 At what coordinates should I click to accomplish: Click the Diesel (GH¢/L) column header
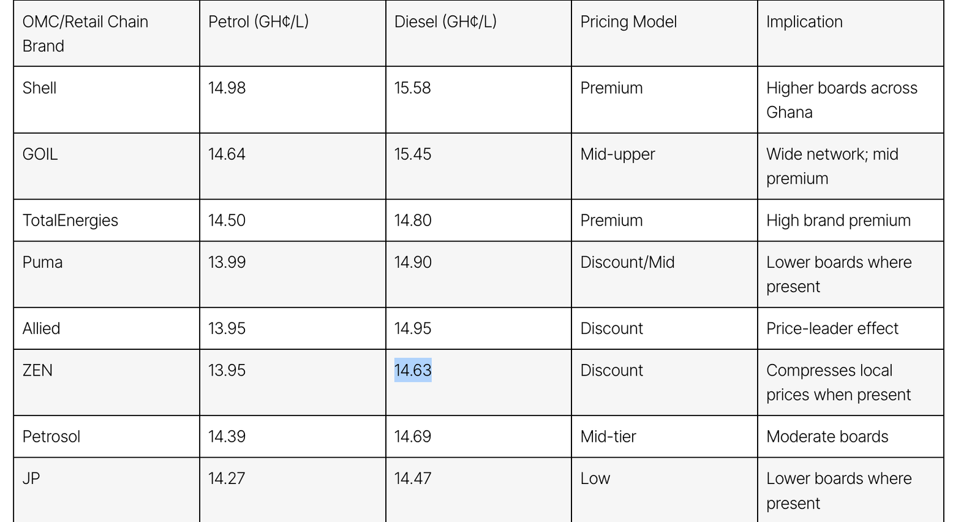tap(445, 21)
